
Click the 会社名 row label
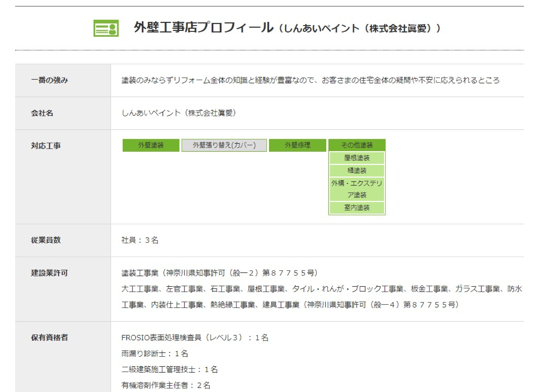[x=42, y=113]
